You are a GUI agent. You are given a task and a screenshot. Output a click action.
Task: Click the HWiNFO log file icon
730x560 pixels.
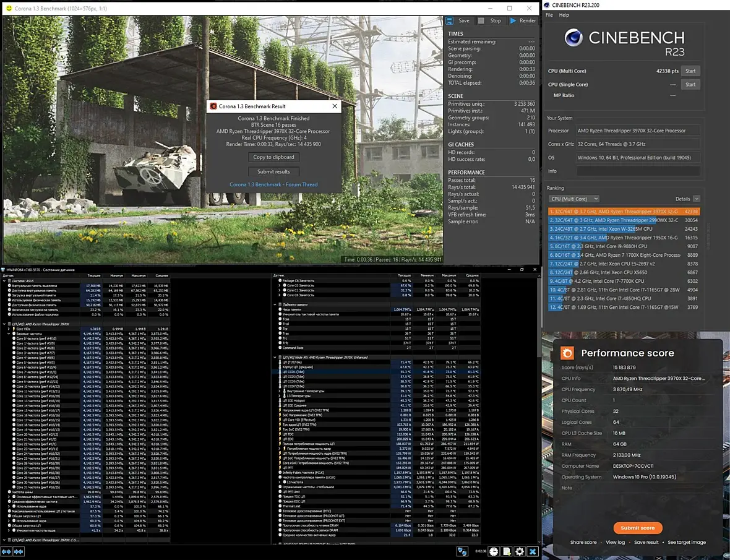[x=507, y=551]
